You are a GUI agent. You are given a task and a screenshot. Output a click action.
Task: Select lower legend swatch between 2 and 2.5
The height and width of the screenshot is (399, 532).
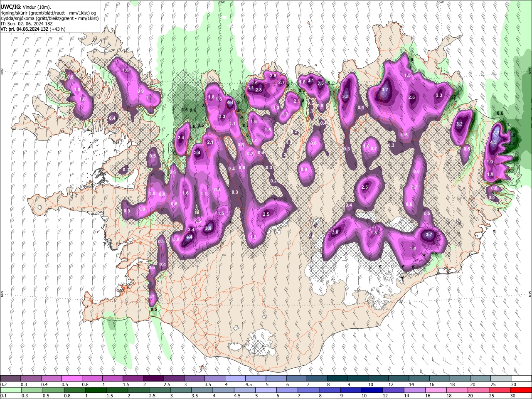pyautogui.click(x=139, y=390)
